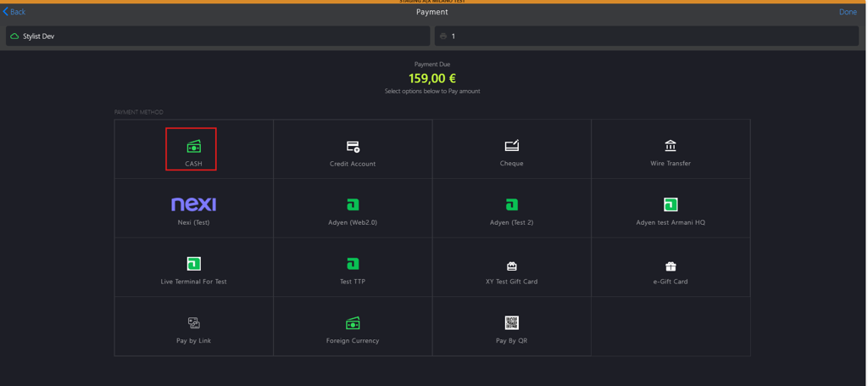Viewport: 868px width, 386px height.
Task: Click the Pay by Link label
Action: 194,340
